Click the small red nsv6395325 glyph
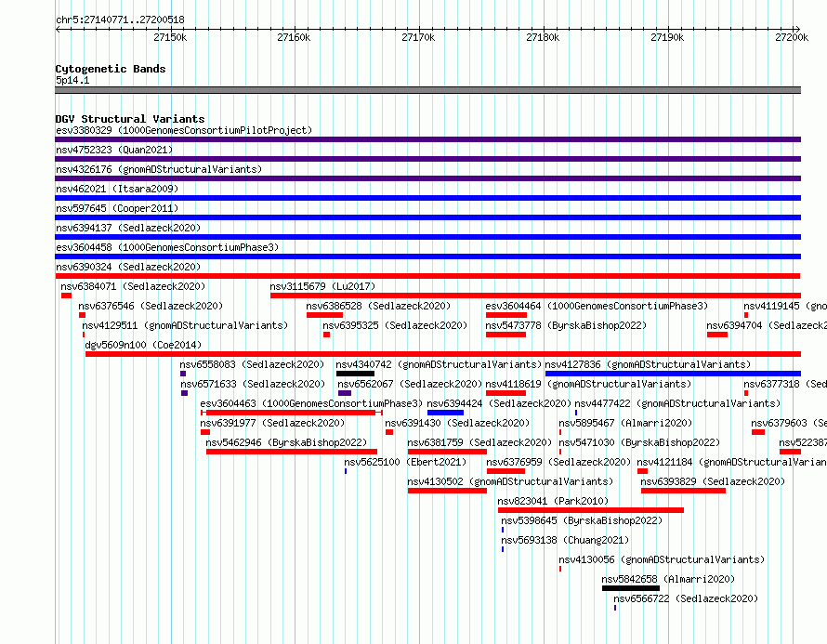 [x=326, y=335]
